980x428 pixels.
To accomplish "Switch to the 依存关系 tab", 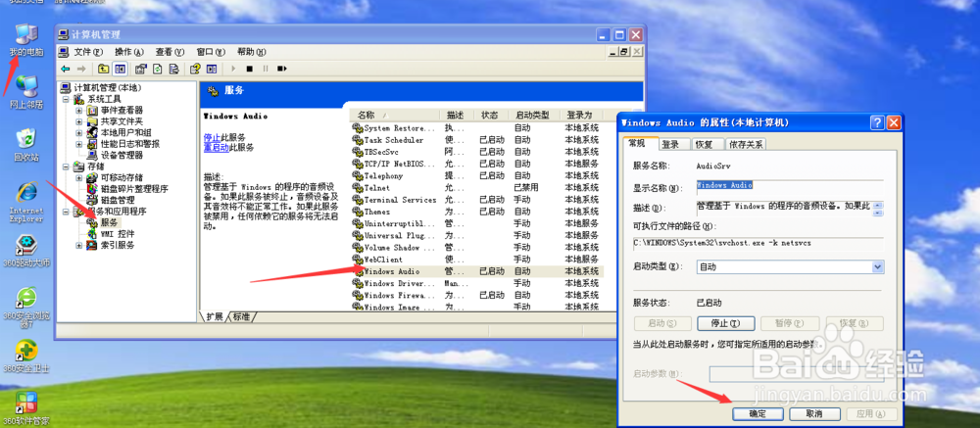I will click(746, 144).
